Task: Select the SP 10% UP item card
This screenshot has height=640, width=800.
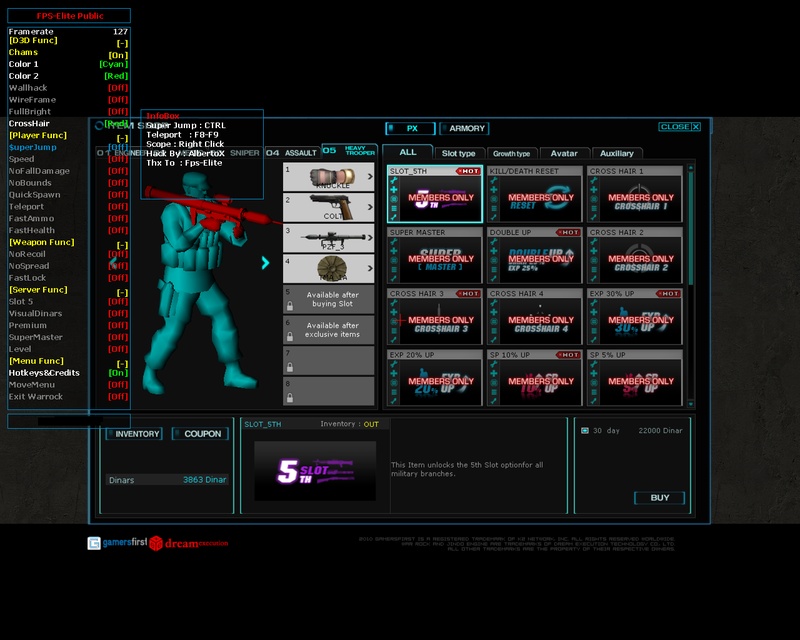Action: coord(535,378)
